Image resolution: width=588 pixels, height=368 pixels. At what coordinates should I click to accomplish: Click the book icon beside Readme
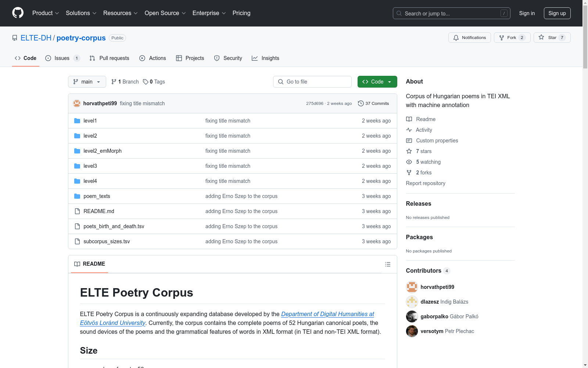click(409, 119)
